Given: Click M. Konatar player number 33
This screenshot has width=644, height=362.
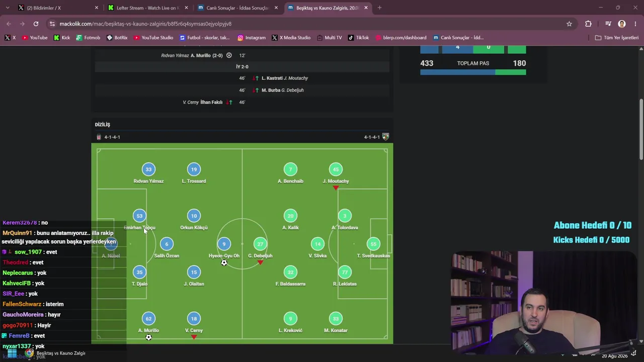Looking at the screenshot, I should tap(336, 318).
